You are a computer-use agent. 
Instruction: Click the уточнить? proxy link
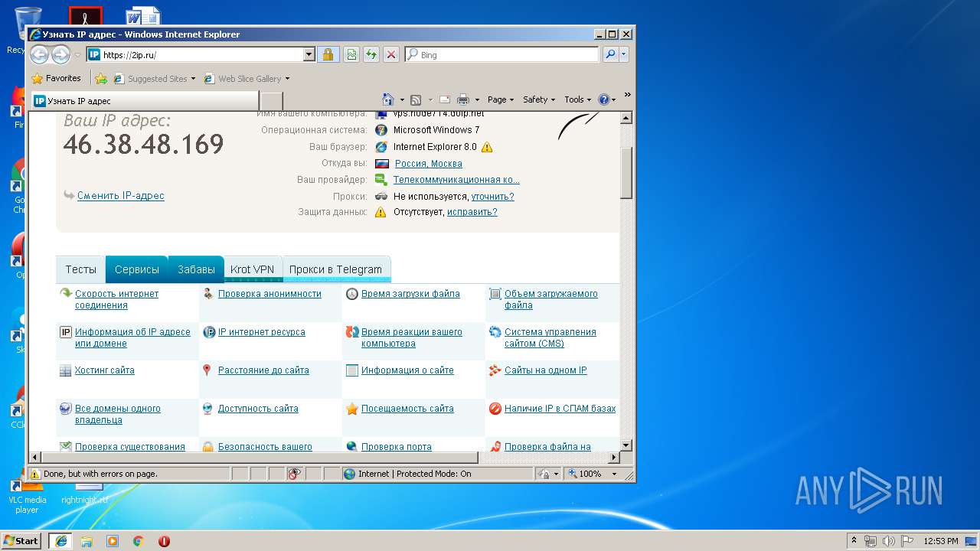click(x=492, y=196)
